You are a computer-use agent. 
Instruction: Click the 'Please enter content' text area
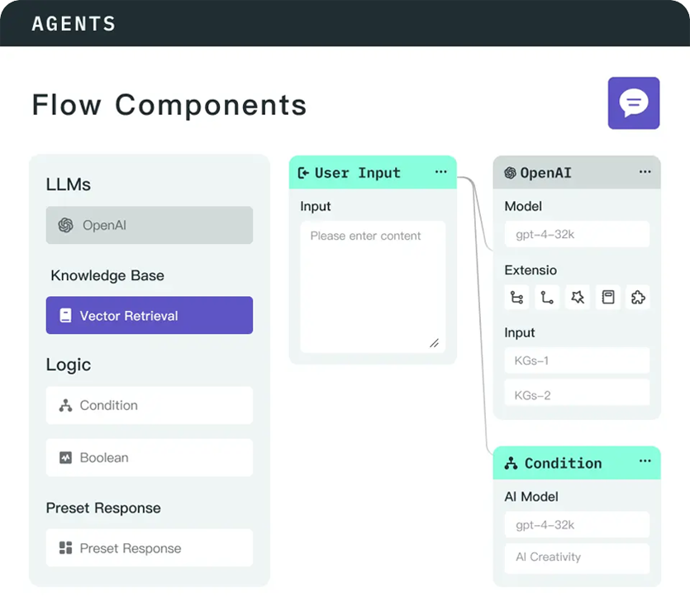pos(372,286)
